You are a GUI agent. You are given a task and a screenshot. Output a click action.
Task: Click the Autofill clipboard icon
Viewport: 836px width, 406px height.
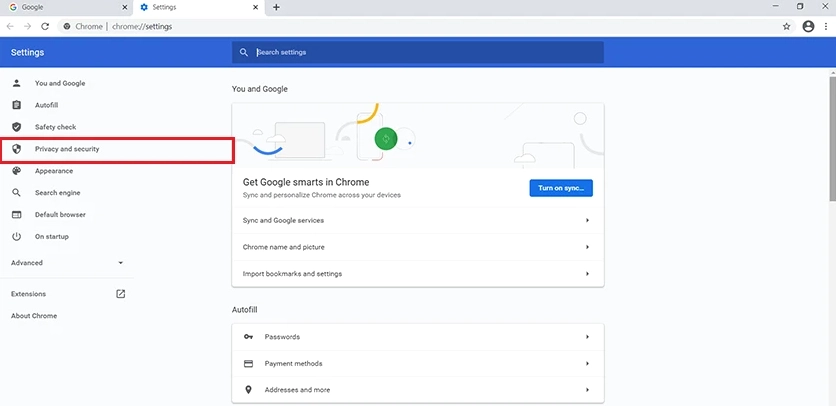[x=17, y=105]
